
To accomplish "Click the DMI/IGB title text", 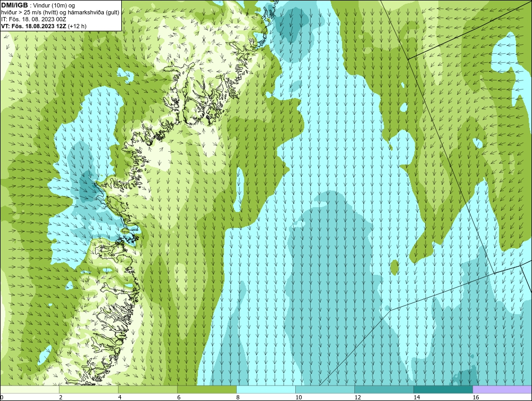I will [x=14, y=5].
